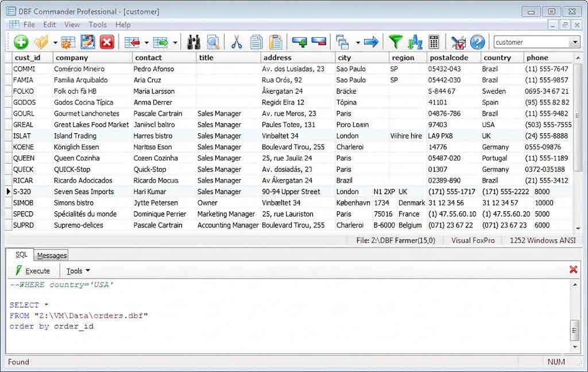Append a new record (green plus table icon)
This screenshot has height=372, width=588.
click(x=300, y=41)
